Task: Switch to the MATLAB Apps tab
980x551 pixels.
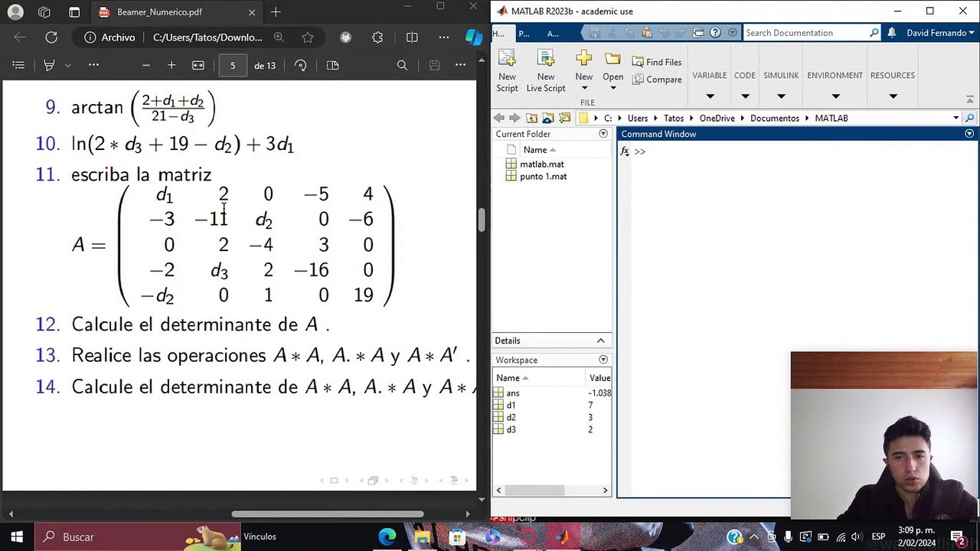Action: tap(553, 33)
